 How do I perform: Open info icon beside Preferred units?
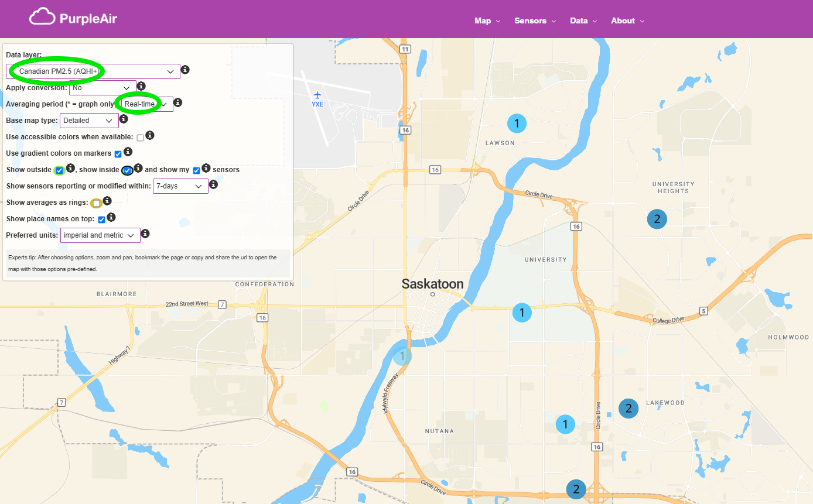(145, 234)
